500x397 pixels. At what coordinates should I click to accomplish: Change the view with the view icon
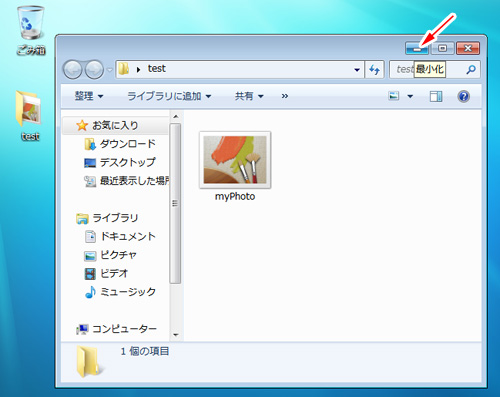[394, 96]
